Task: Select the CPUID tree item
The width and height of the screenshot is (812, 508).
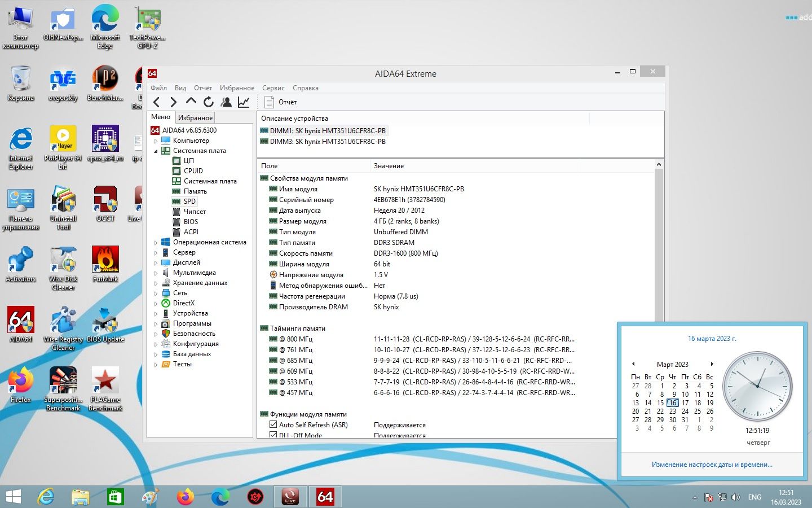Action: click(193, 171)
